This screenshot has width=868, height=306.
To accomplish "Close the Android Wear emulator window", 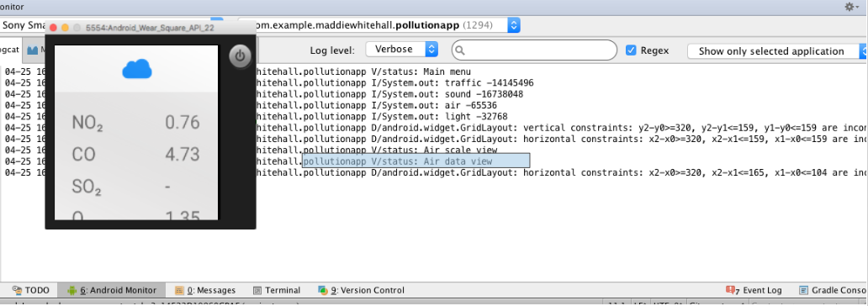I will 54,27.
